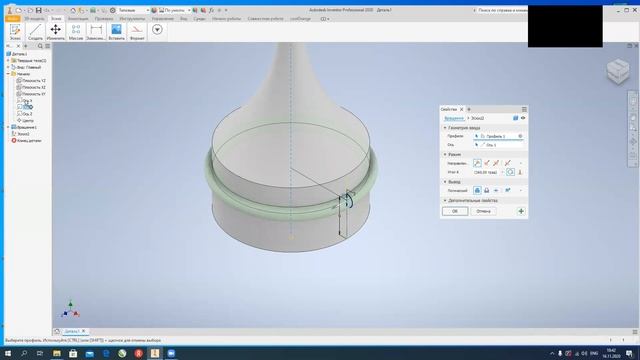This screenshot has width=640, height=360.
Task: Select Плоскость YZ in the browser
Action: [31, 81]
